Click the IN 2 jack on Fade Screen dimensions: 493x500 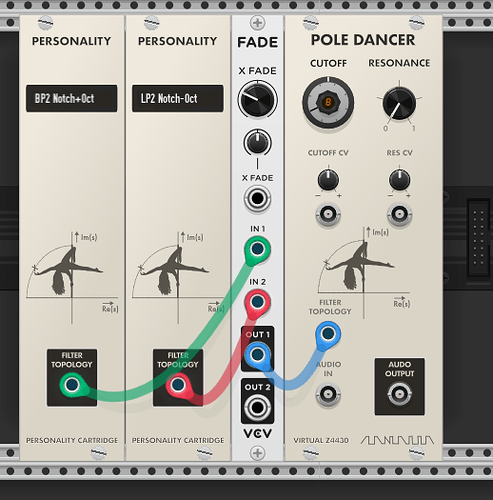[257, 302]
